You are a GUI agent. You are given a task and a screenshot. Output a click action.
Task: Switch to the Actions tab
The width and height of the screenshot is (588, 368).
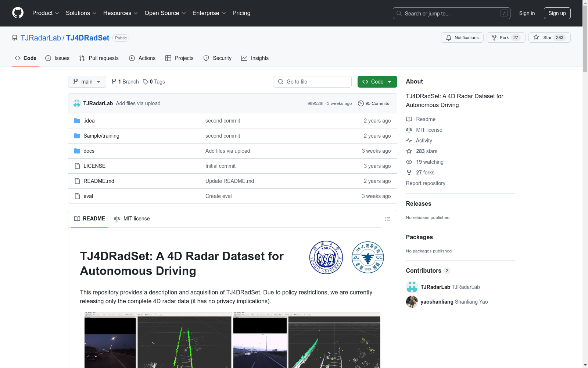pos(142,58)
